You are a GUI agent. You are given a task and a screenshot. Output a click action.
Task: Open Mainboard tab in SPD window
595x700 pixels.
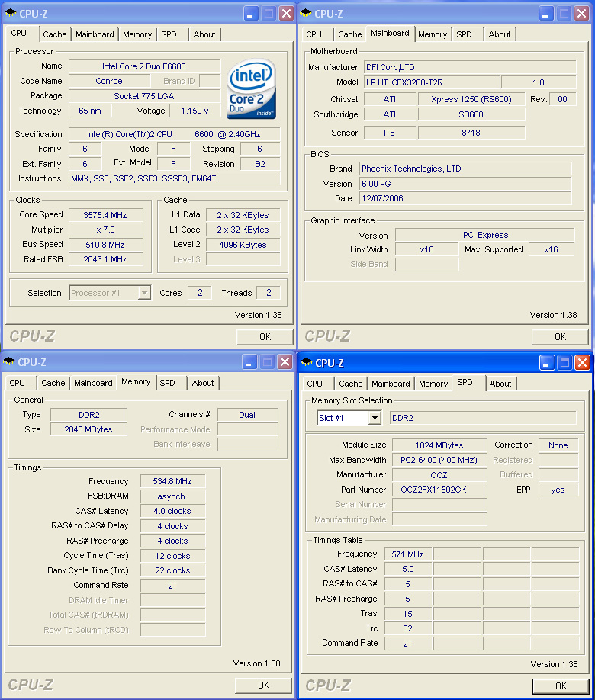[x=391, y=384]
